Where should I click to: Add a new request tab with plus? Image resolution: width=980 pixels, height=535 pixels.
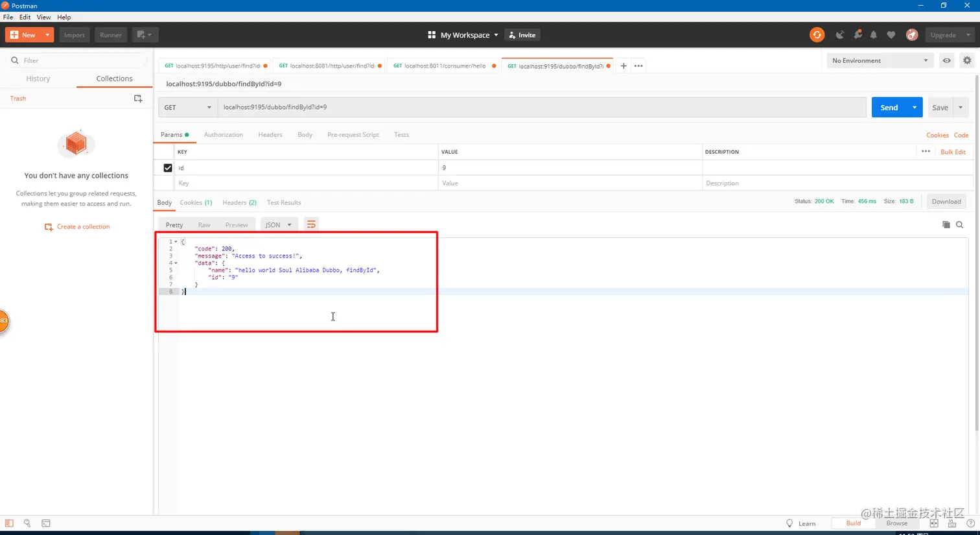tap(624, 65)
